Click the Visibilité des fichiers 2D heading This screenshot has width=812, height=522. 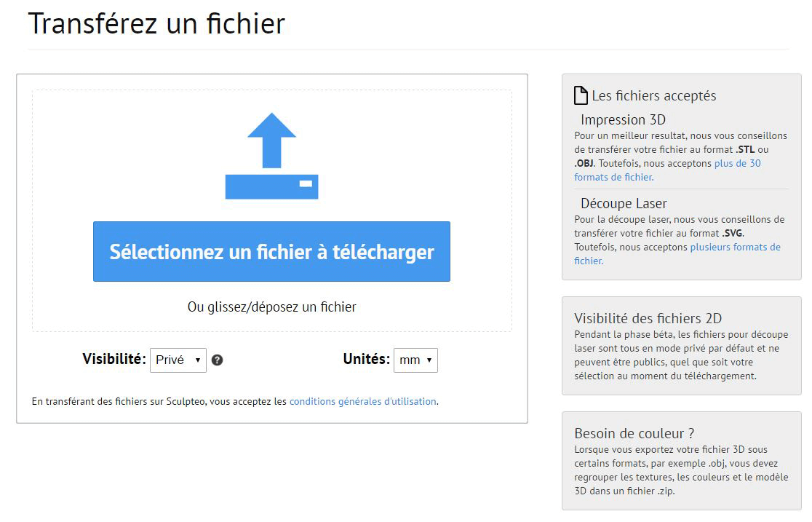click(x=648, y=318)
